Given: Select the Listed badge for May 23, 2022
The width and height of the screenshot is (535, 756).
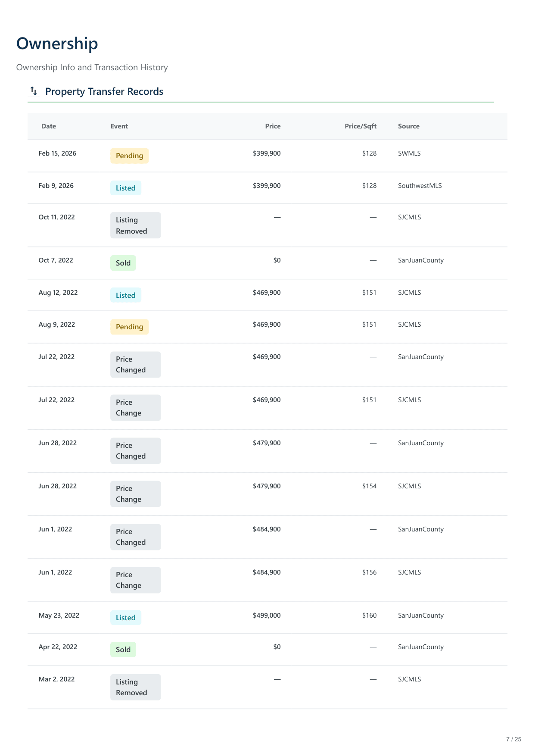Looking at the screenshot, I should pos(125,618).
